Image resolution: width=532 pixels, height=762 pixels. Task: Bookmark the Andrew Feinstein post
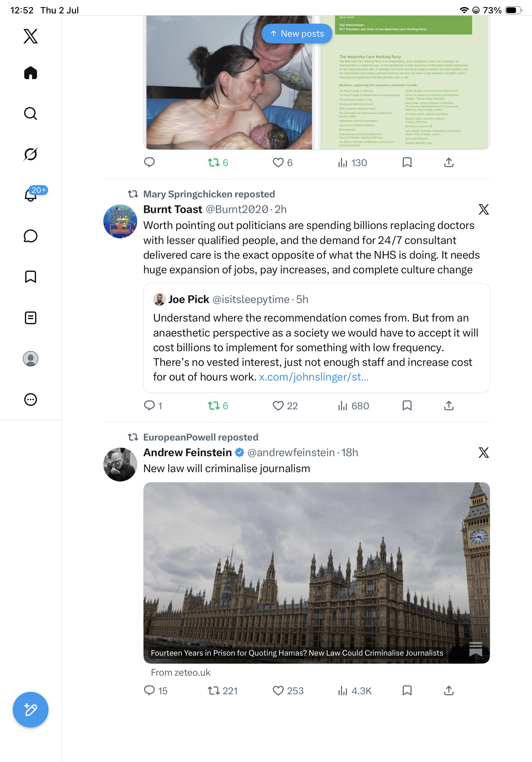[x=407, y=691]
